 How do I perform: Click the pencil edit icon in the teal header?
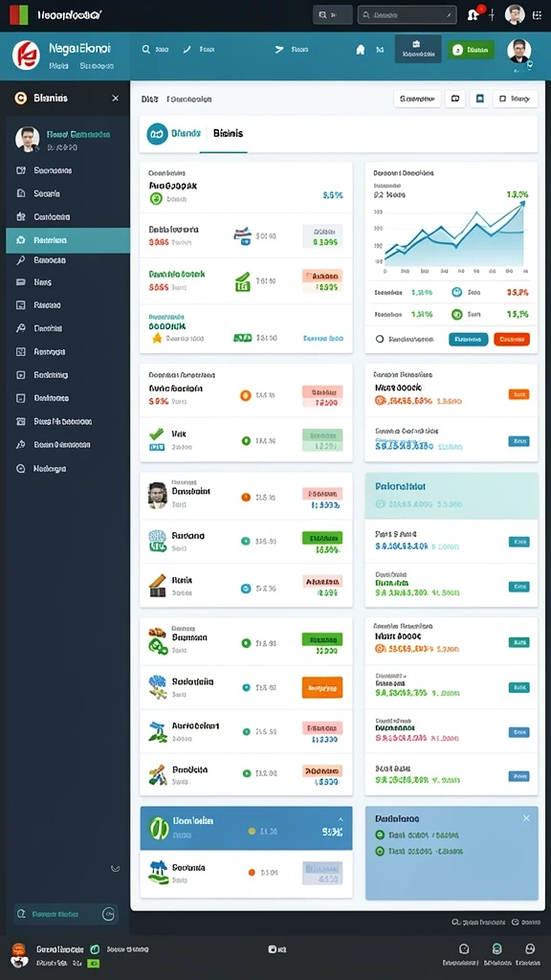coord(187,49)
